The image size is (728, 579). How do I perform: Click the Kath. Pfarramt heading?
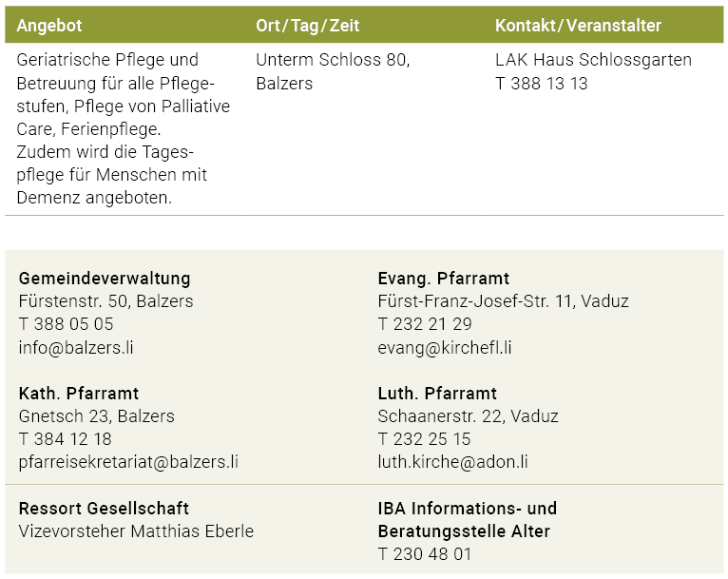coord(79,393)
